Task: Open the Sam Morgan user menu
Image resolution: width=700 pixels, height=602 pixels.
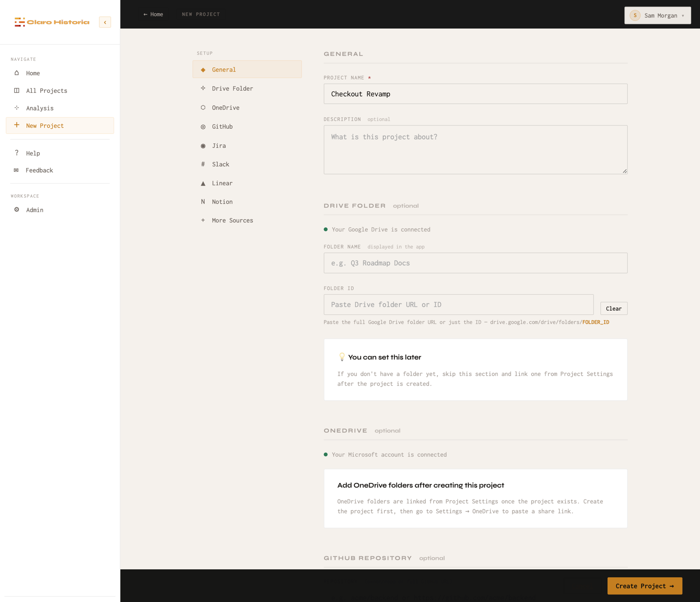Action: click(658, 15)
